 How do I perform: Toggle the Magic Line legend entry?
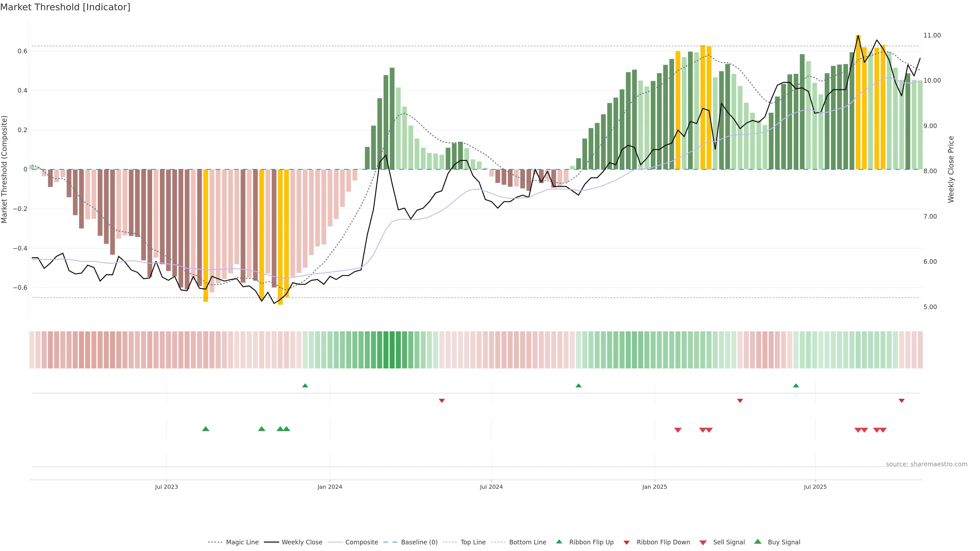tap(242, 542)
